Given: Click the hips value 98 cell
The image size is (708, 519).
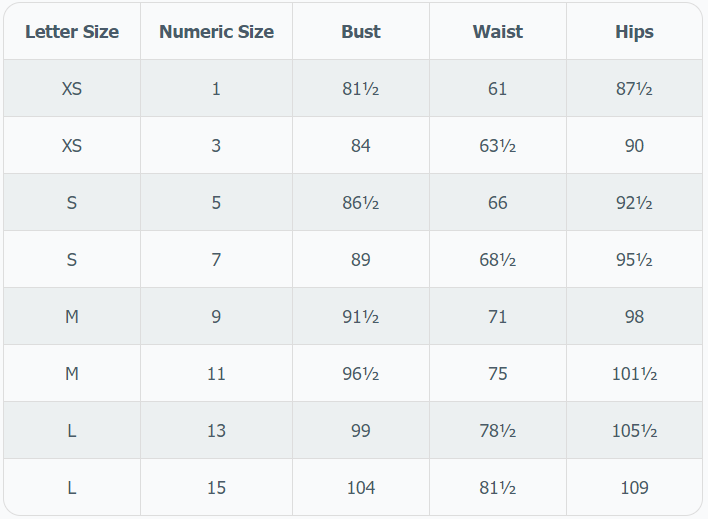Looking at the screenshot, I should pos(634,316).
